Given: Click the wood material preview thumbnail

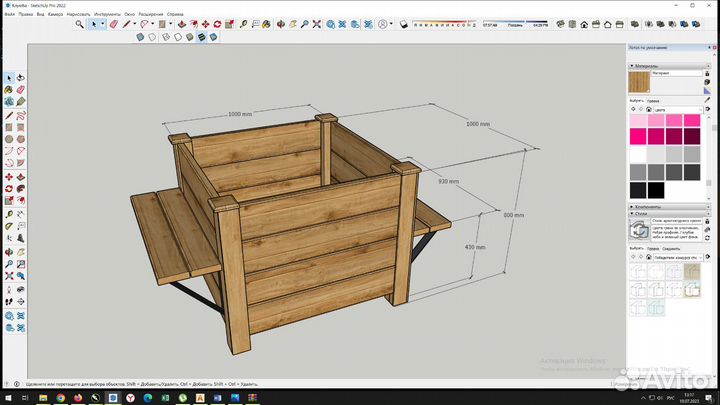Looking at the screenshot, I should point(639,82).
